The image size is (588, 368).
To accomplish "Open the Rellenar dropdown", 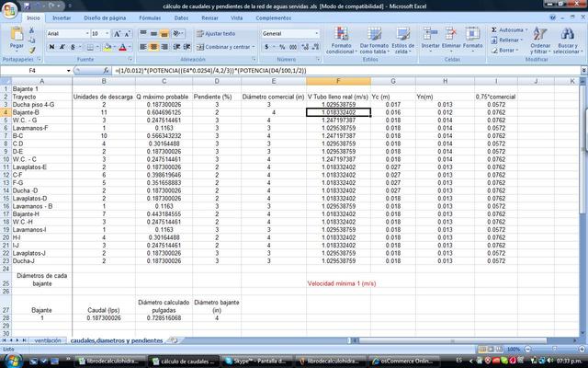I will [506, 40].
